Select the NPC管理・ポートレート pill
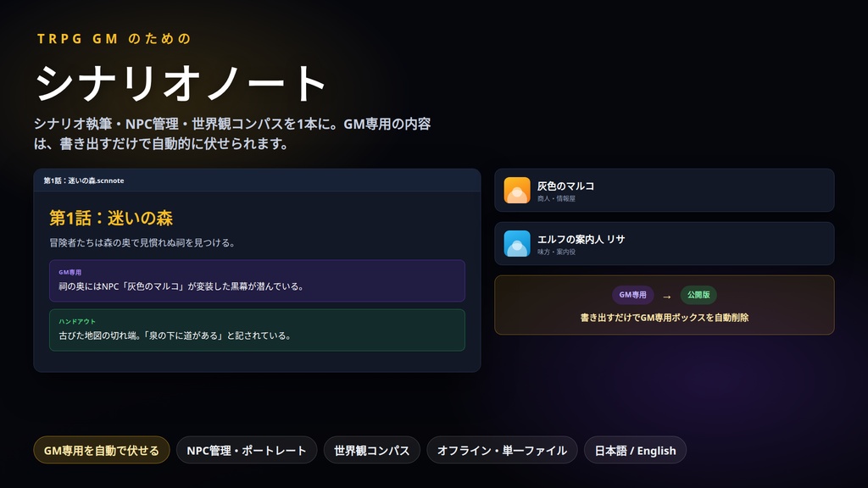This screenshot has width=868, height=488. 247,451
